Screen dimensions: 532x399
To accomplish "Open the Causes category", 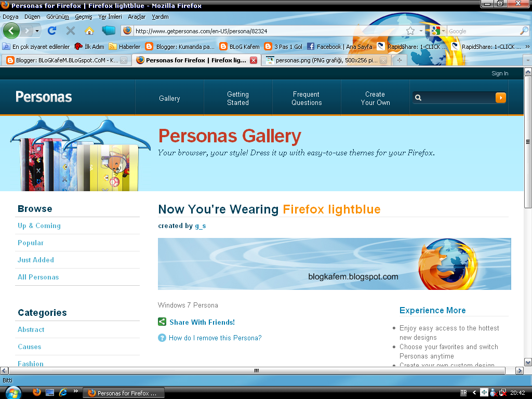I will [29, 347].
